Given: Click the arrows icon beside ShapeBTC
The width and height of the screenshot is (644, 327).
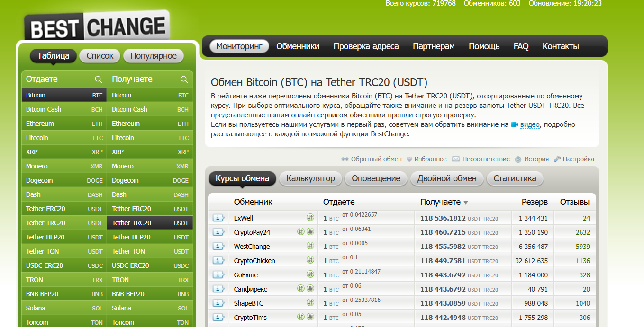Looking at the screenshot, I should [310, 303].
